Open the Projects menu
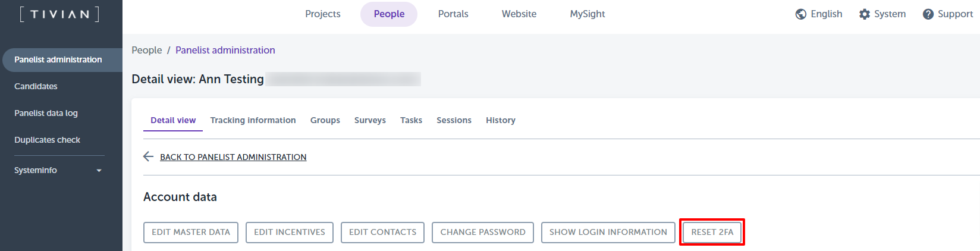The height and width of the screenshot is (251, 980). pyautogui.click(x=323, y=14)
